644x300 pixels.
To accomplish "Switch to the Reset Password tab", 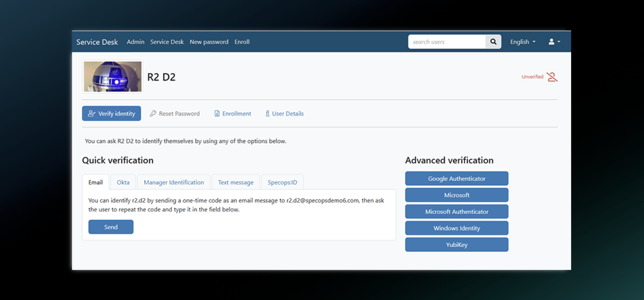I will (175, 114).
